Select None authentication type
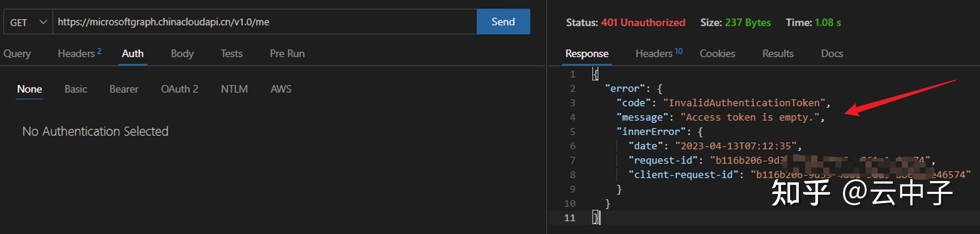Viewport: 980px width, 234px height. (29, 89)
